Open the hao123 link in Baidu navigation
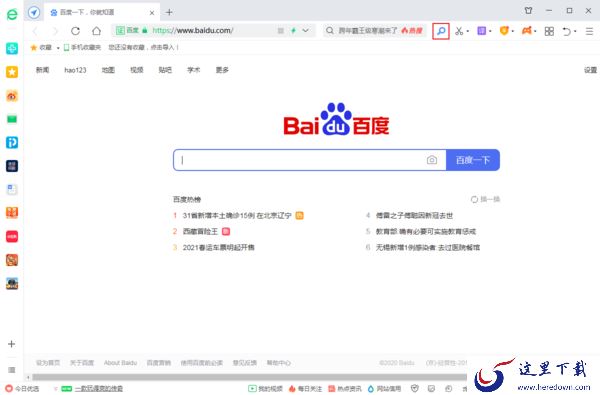600x395 pixels. tap(75, 70)
